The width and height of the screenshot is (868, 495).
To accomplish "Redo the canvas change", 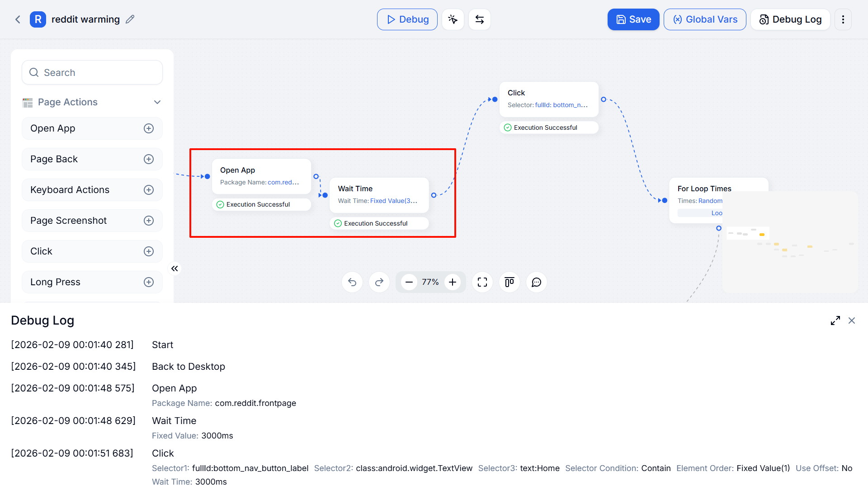I will [x=379, y=282].
